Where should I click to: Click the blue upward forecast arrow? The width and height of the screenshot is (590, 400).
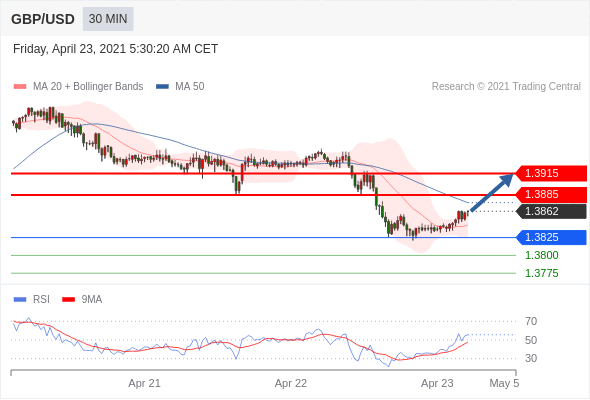pos(491,192)
